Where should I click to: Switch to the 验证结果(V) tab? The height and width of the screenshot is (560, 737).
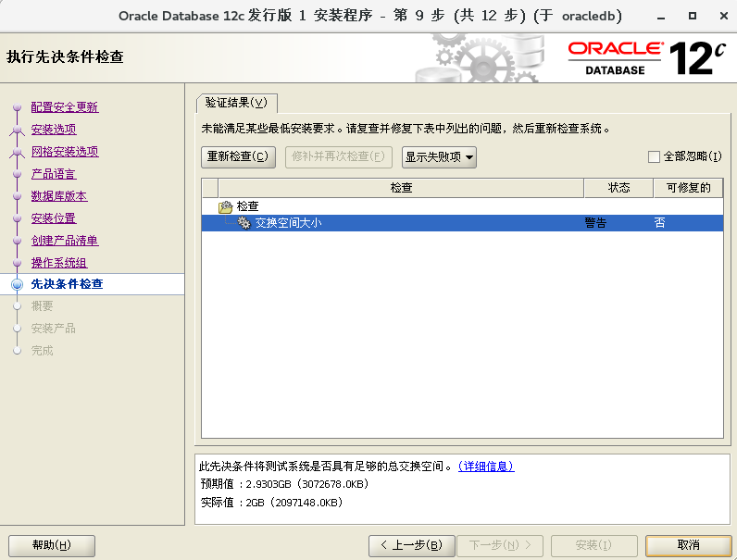point(236,103)
